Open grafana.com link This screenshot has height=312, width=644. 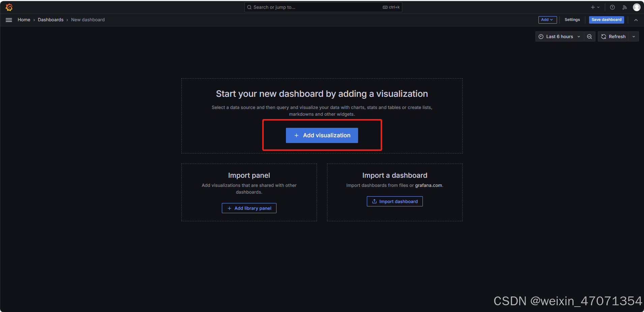429,185
